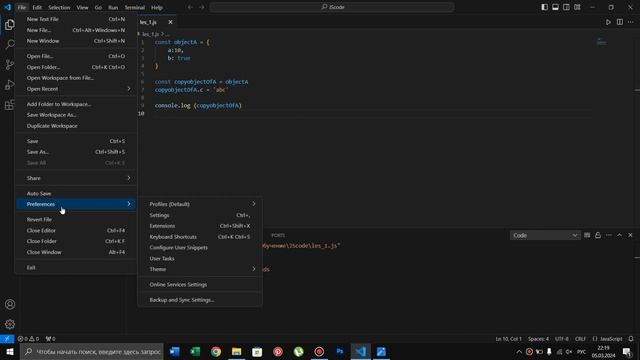Clear output in the bottom panel
The image size is (640, 360).
587,236
